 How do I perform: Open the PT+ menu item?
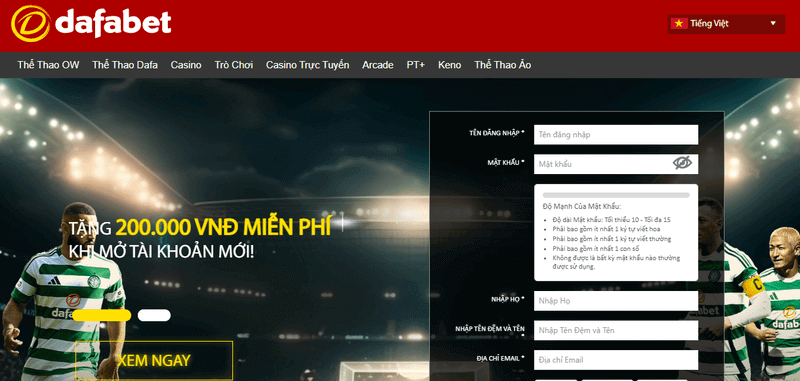click(416, 65)
